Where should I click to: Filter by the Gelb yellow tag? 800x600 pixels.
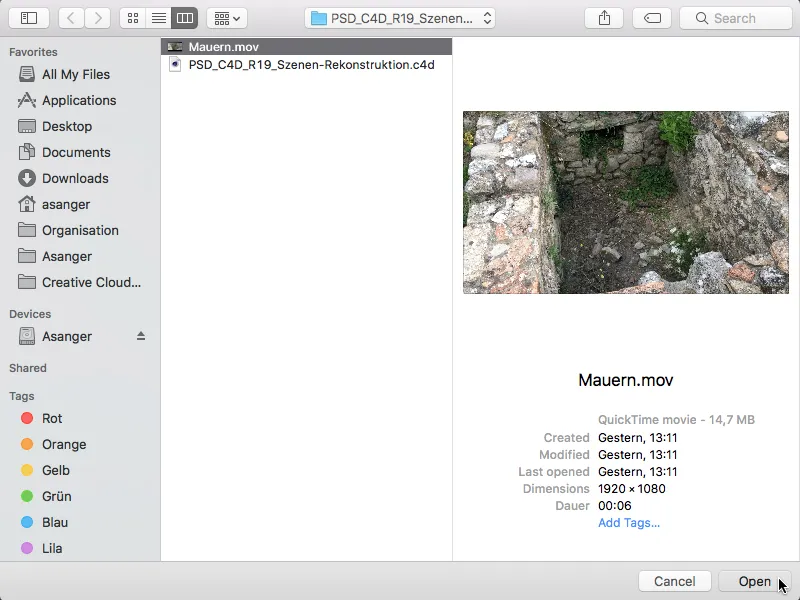56,470
